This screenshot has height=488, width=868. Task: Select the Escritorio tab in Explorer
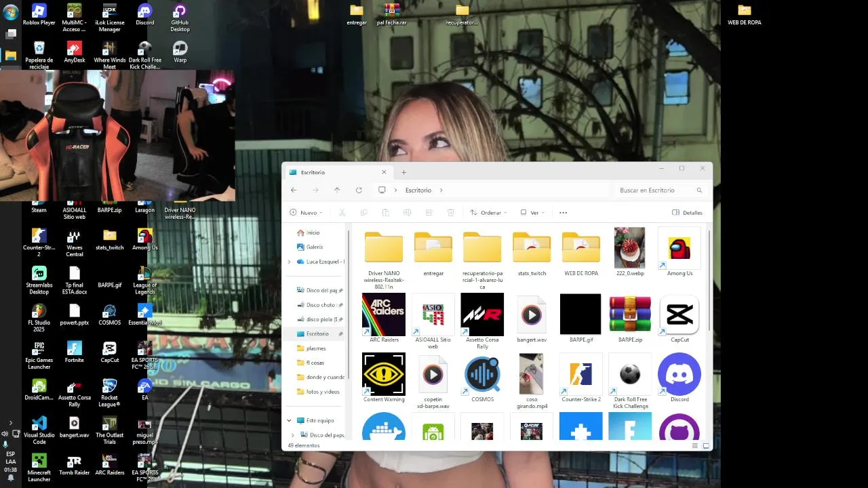click(x=337, y=172)
